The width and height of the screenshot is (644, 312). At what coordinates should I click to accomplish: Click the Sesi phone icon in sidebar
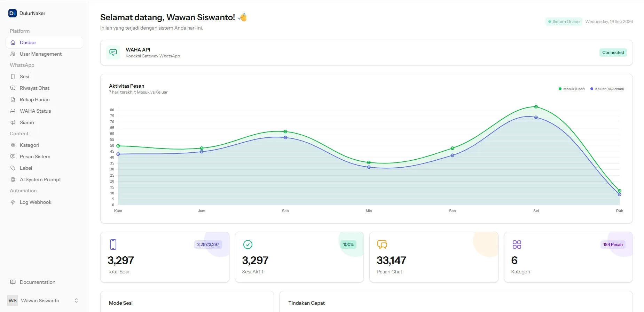point(13,77)
